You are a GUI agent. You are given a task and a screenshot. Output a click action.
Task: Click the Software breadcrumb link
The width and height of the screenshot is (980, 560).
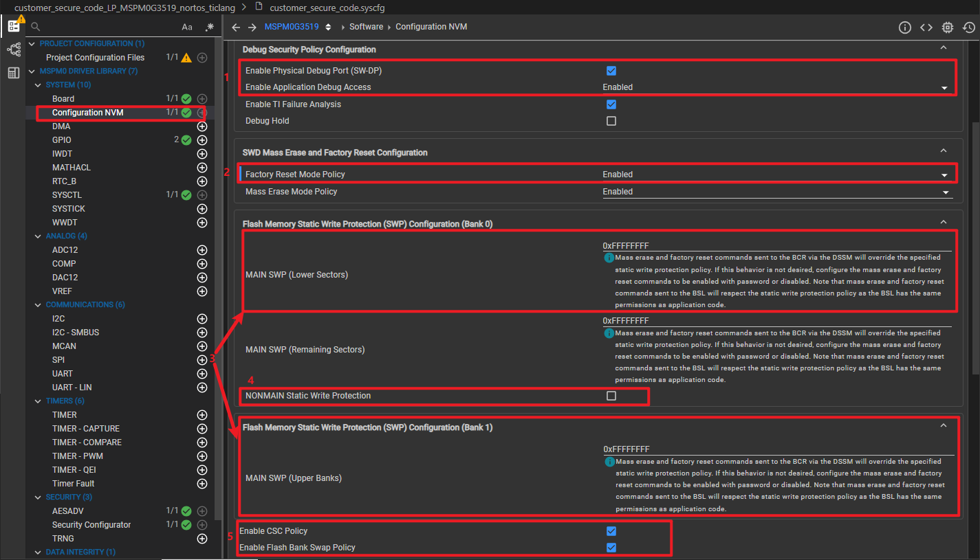(366, 27)
